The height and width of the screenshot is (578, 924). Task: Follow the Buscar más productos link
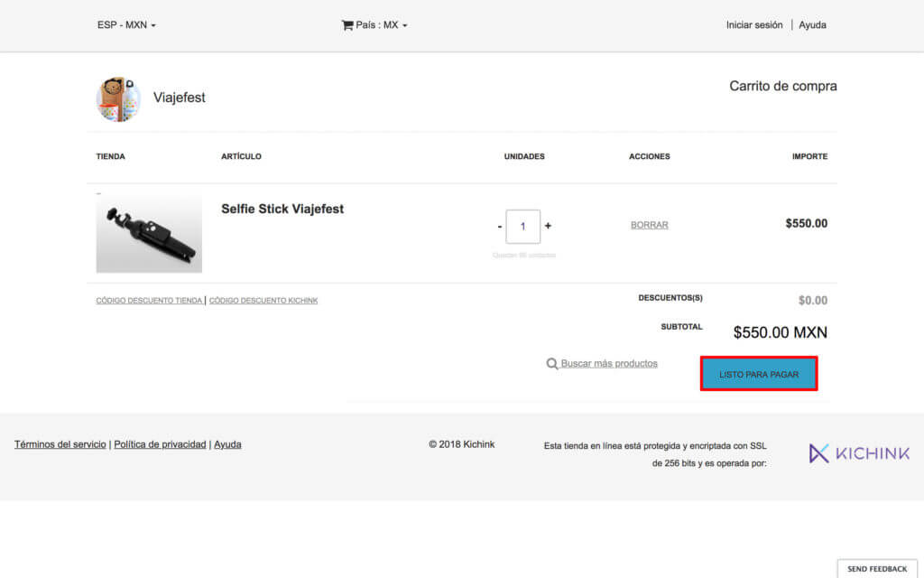(609, 363)
